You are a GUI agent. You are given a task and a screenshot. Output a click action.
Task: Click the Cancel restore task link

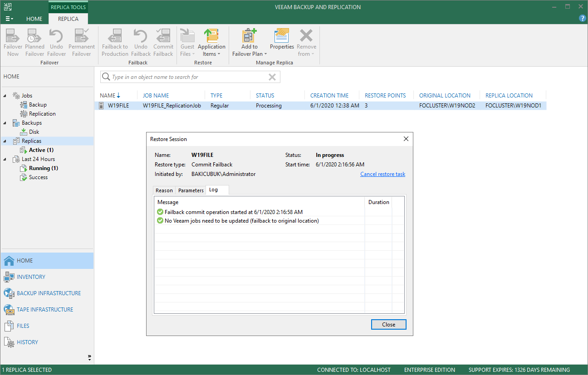(x=382, y=174)
